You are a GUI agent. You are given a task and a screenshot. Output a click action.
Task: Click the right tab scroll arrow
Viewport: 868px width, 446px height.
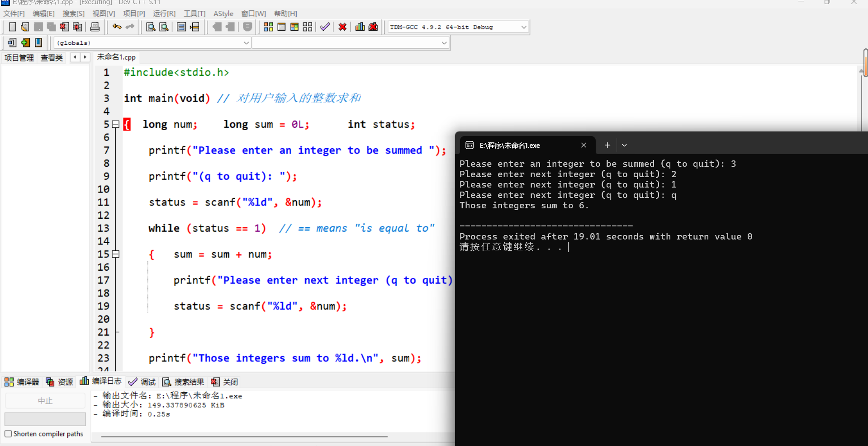(85, 57)
